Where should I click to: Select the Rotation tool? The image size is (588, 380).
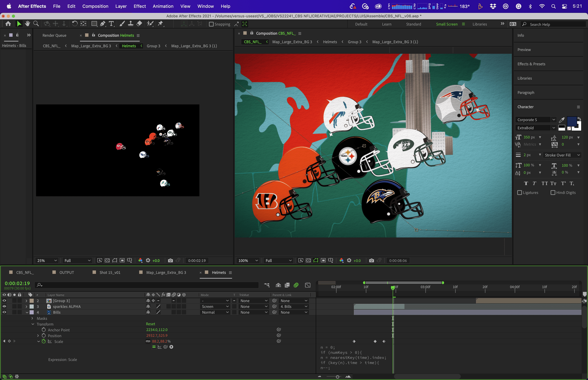point(75,24)
